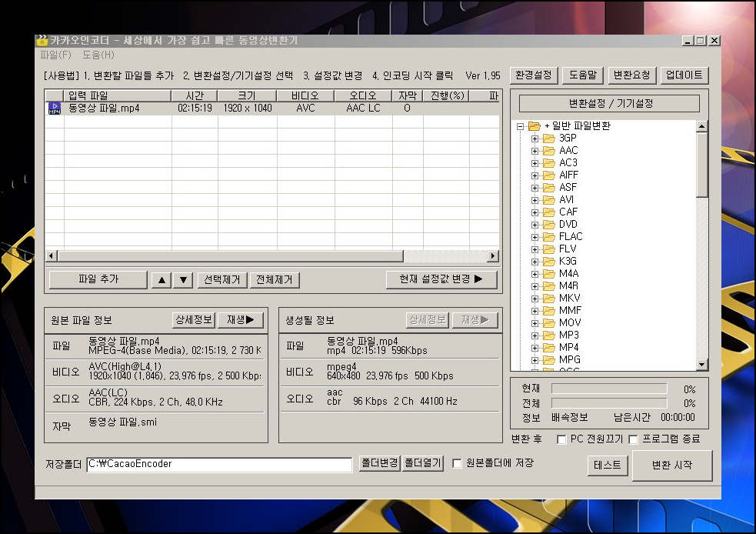The height and width of the screenshot is (534, 756).
Task: Click the AIFF folder icon
Action: click(x=548, y=175)
